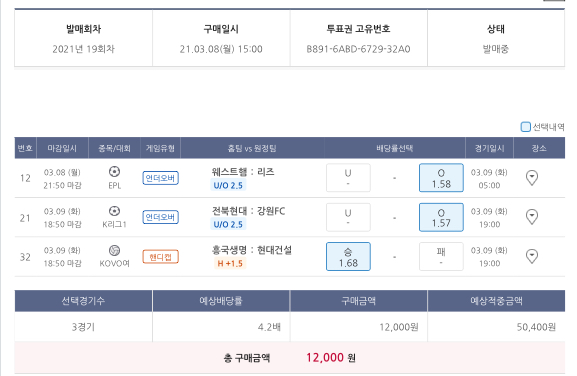Select the U option for 전북현대 vs 강원FC
The width and height of the screenshot is (577, 376).
[x=348, y=217]
